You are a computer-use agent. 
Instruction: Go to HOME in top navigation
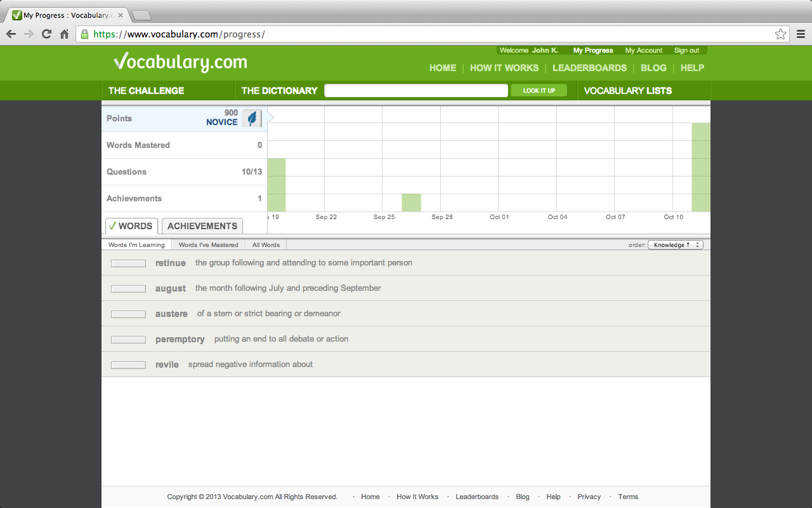point(443,68)
